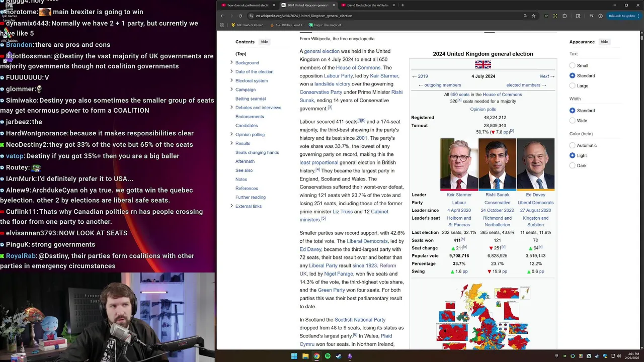644x362 pixels.
Task: Click Rishi Sunak's portrait photo
Action: (x=497, y=164)
